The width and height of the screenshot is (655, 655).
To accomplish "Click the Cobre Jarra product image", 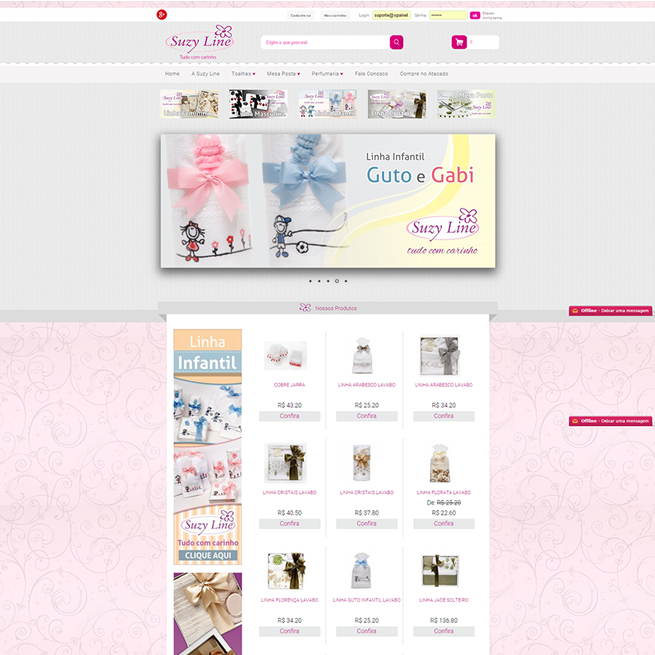I will tap(285, 355).
